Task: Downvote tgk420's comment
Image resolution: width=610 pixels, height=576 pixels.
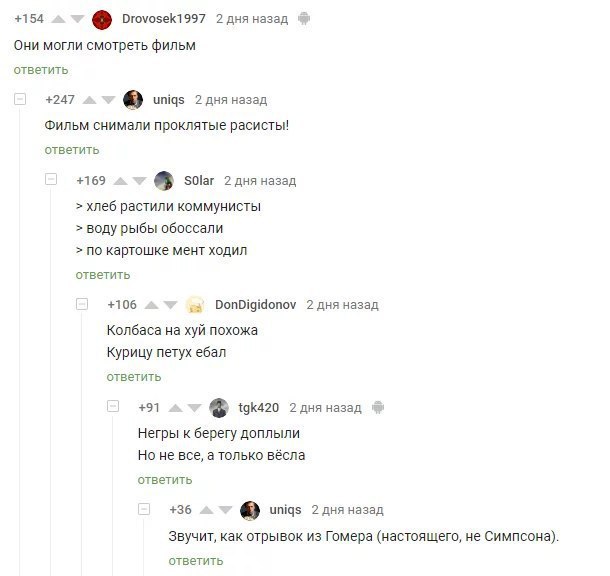Action: coord(195,408)
